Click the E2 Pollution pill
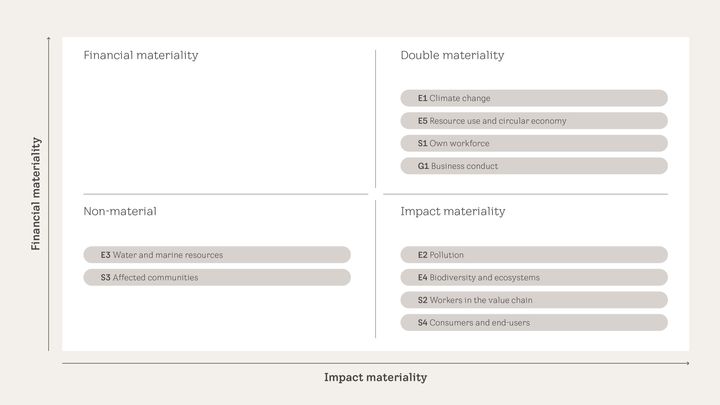 click(x=534, y=255)
